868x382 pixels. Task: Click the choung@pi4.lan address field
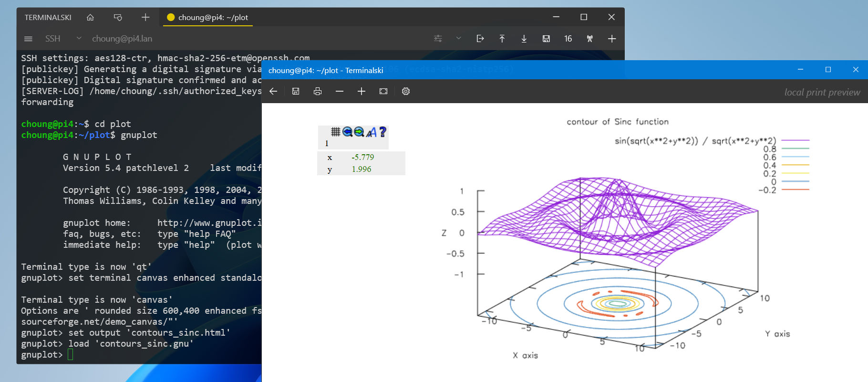[122, 39]
